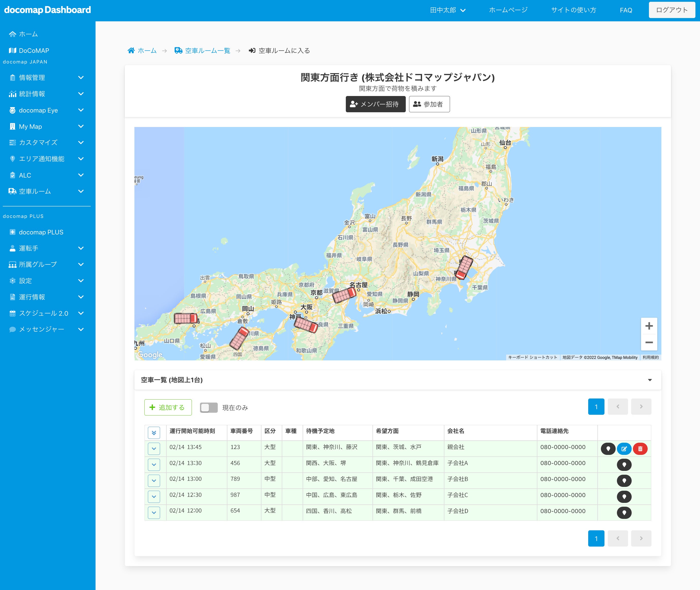Screen dimensions: 700x590
Task: Click the truck icon near Kanagawa on map
Action: tap(464, 267)
